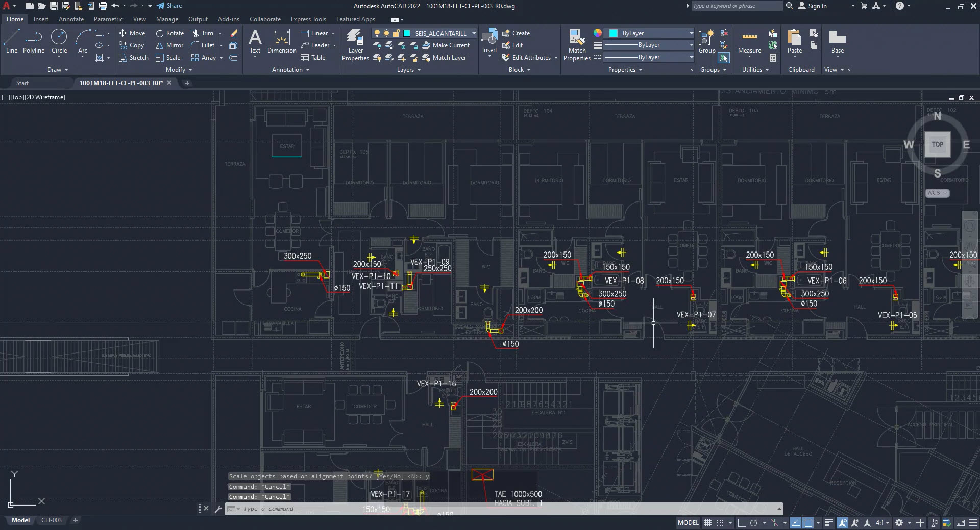Toggle object snap in status bar

(x=808, y=523)
